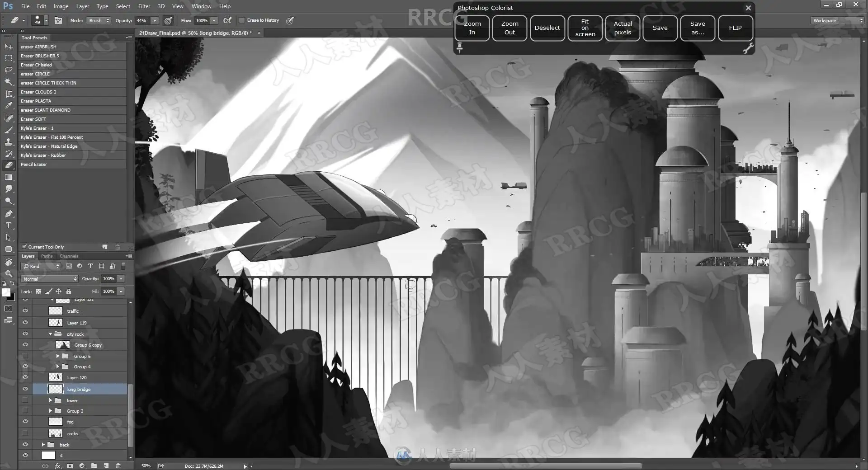Pin the Photoshop Colorist panel
The height and width of the screenshot is (470, 868).
pos(460,47)
